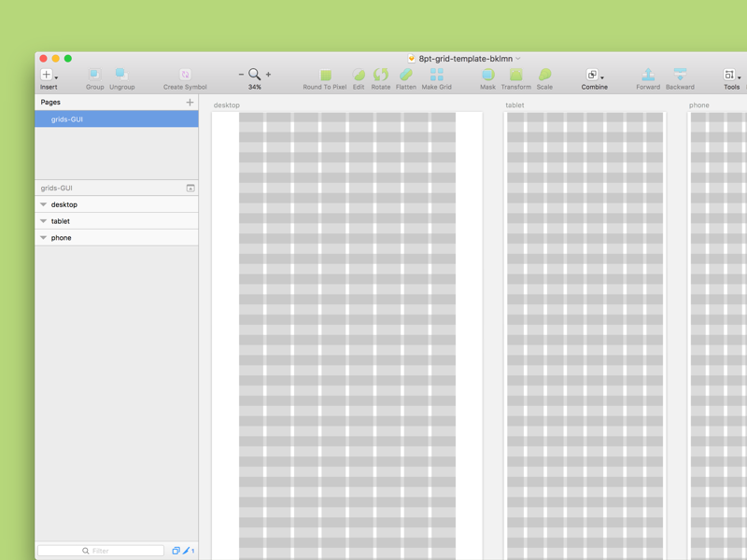Click the Create Symbol icon
This screenshot has width=747, height=560.
click(x=185, y=75)
